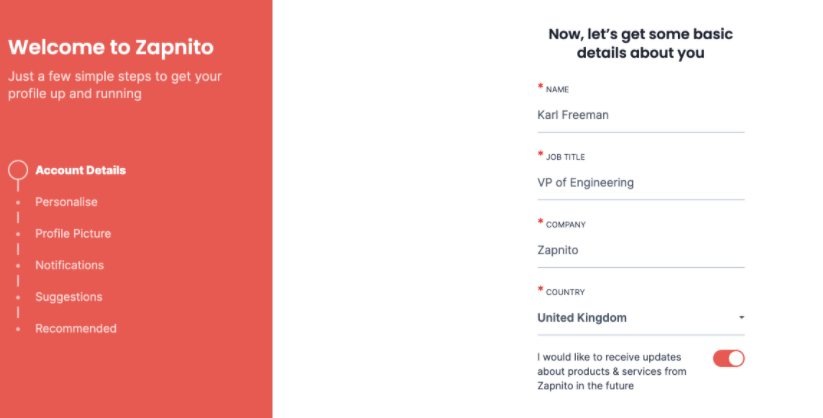Click the Profile Picture step bullet dot
This screenshot has height=418, width=823.
tap(18, 234)
